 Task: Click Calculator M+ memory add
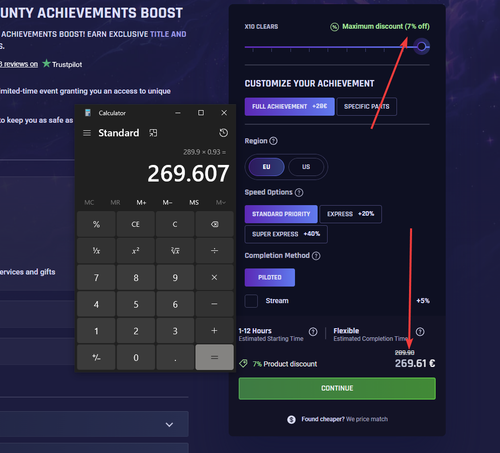[x=141, y=202]
